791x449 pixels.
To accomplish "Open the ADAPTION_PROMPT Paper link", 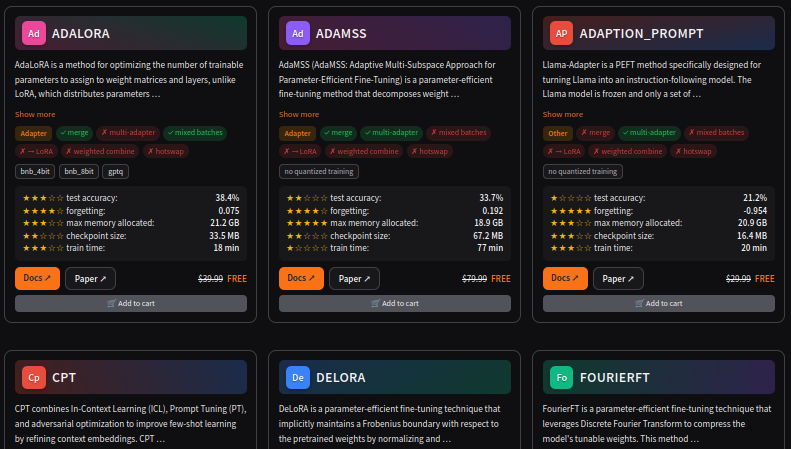I will 618,278.
